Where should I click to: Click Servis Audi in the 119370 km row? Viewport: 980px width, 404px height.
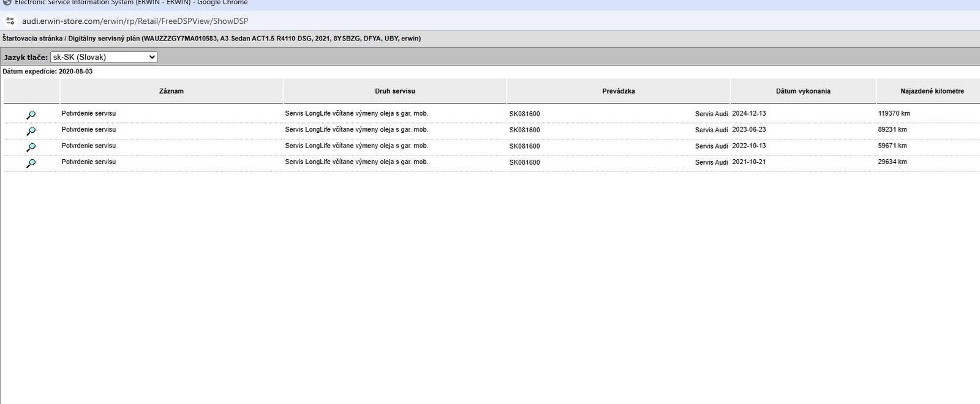coord(712,114)
